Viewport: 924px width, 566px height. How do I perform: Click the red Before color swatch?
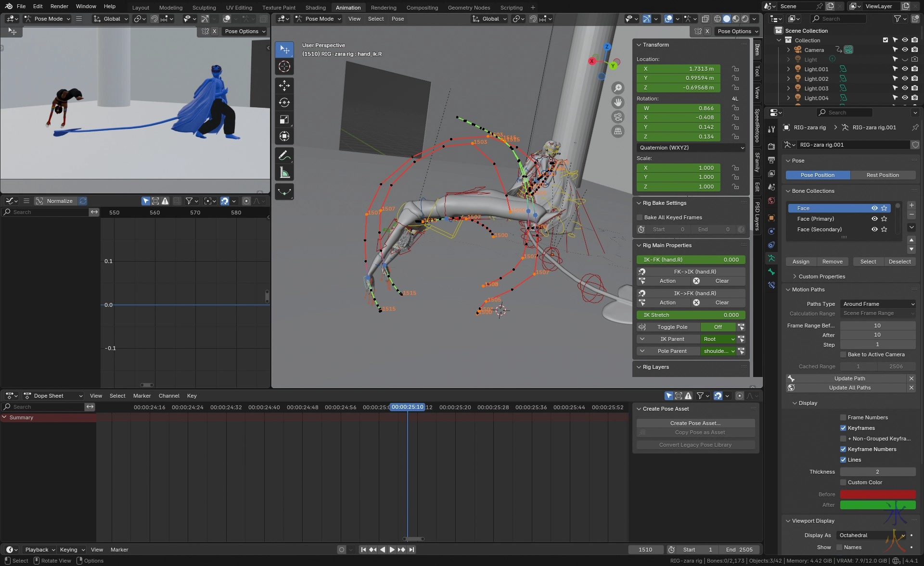pos(878,494)
